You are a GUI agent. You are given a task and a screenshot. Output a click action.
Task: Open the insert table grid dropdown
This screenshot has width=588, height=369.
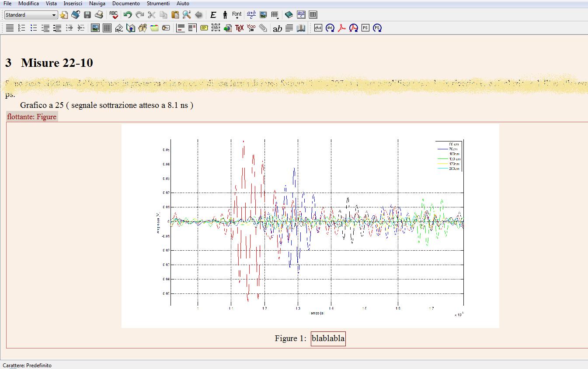275,15
